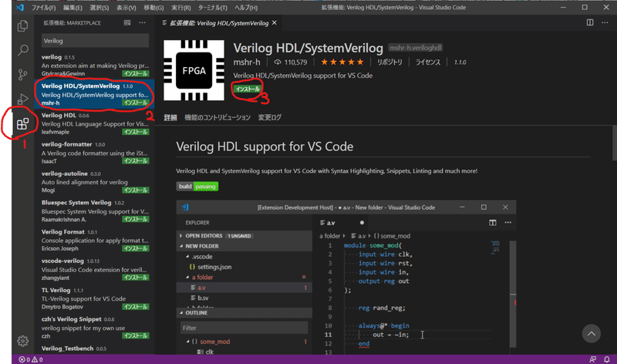Install Verilog HDL/SystemVerilog from the list
The image size is (617, 364).
click(x=136, y=103)
